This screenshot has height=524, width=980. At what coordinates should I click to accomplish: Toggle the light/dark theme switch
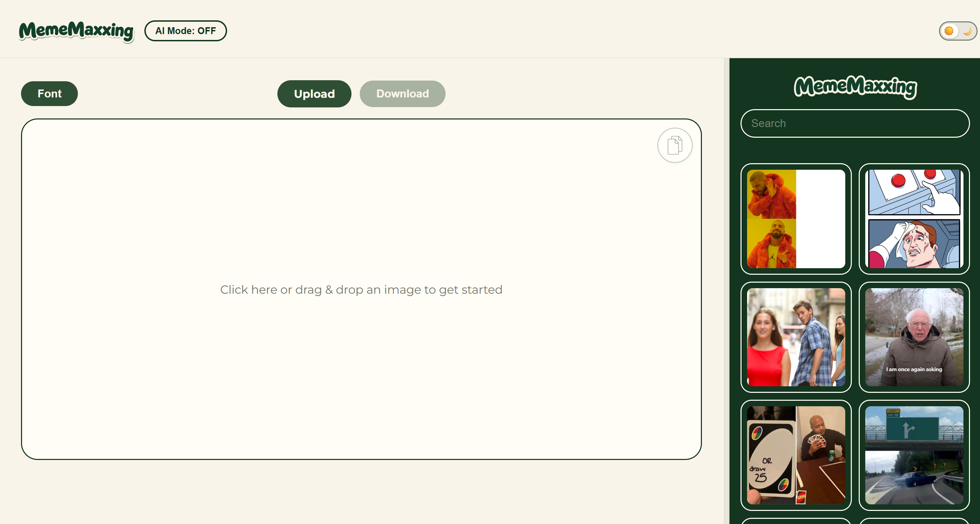click(x=958, y=31)
